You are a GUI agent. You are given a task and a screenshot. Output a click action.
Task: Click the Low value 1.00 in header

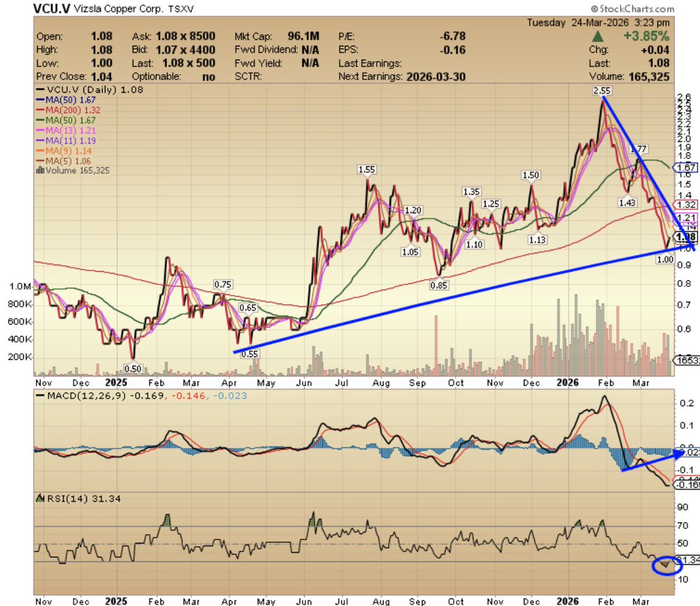click(x=101, y=63)
